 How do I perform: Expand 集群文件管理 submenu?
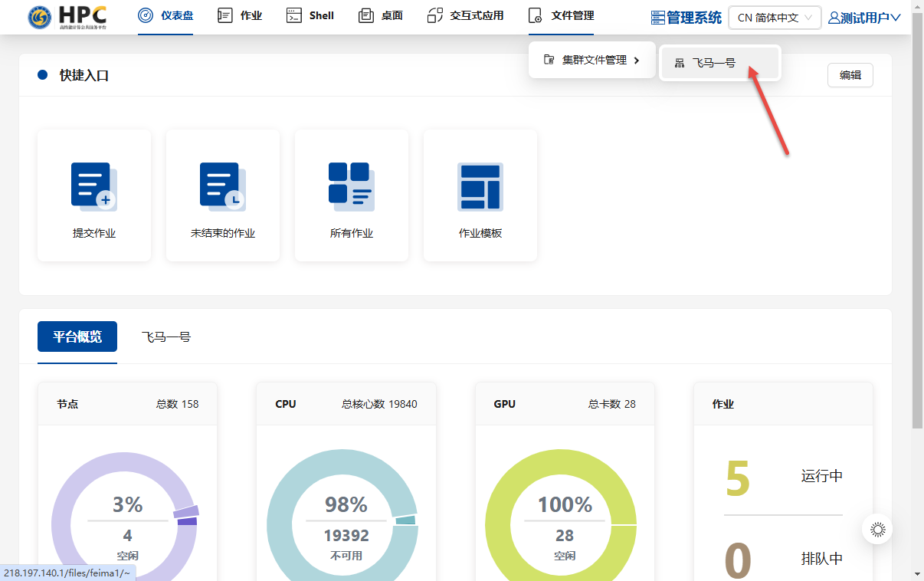point(591,60)
